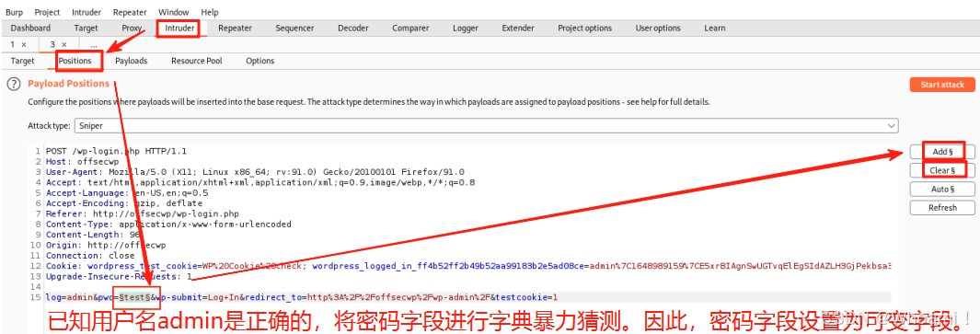Open the Options sub-tab
Image resolution: width=980 pixels, height=334 pixels.
pyautogui.click(x=260, y=61)
